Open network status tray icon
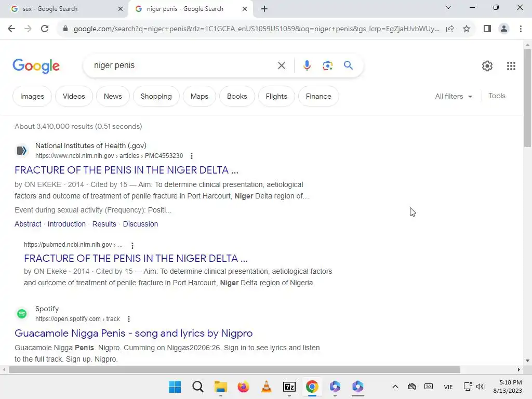Viewport: 532px width, 399px height. pyautogui.click(x=468, y=387)
